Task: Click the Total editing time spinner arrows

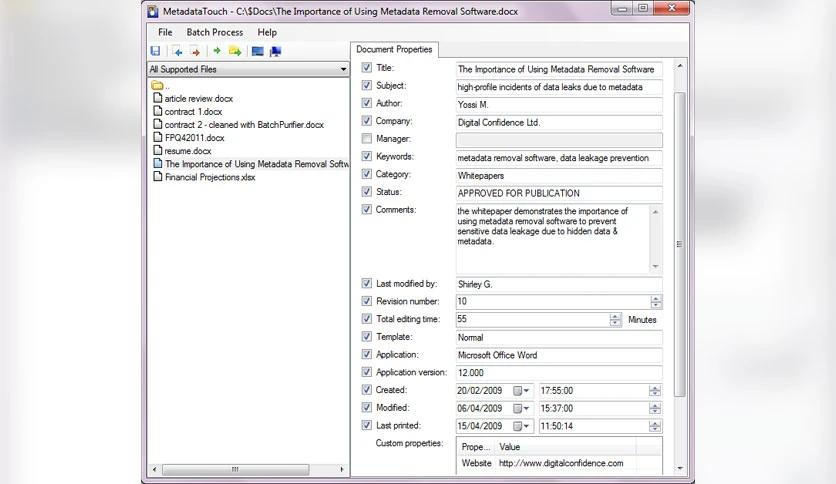Action: point(615,319)
